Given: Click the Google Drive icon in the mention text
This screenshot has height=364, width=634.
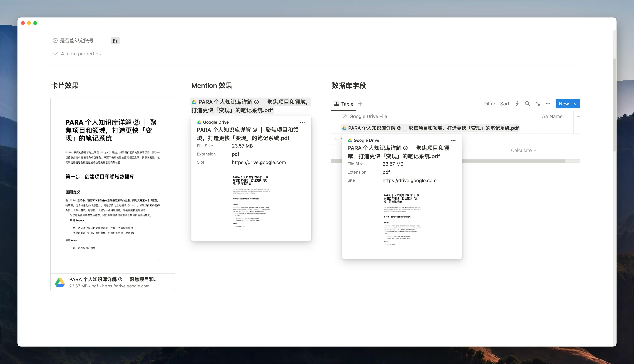Looking at the screenshot, I should (x=194, y=102).
